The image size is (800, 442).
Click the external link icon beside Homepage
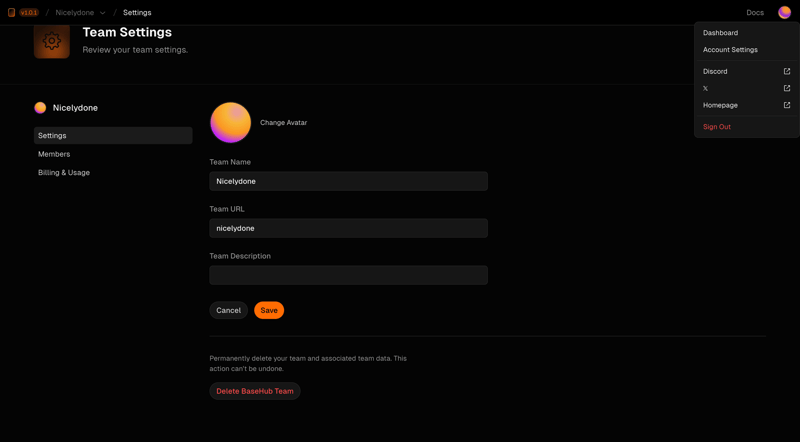[787, 105]
